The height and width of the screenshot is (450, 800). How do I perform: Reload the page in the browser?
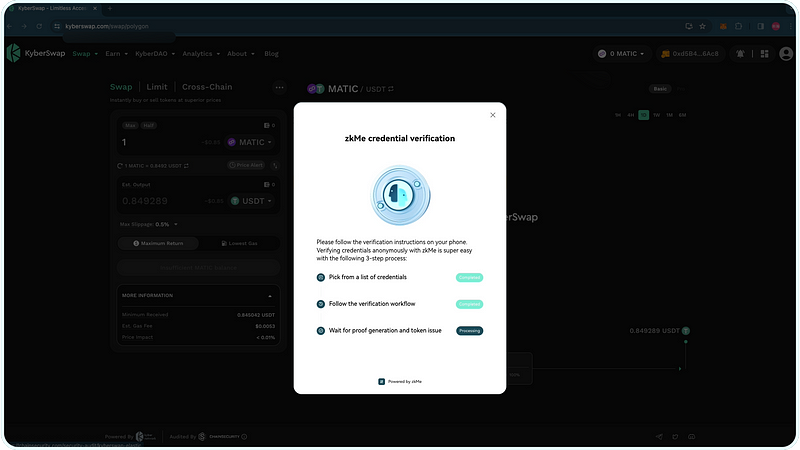pos(39,26)
